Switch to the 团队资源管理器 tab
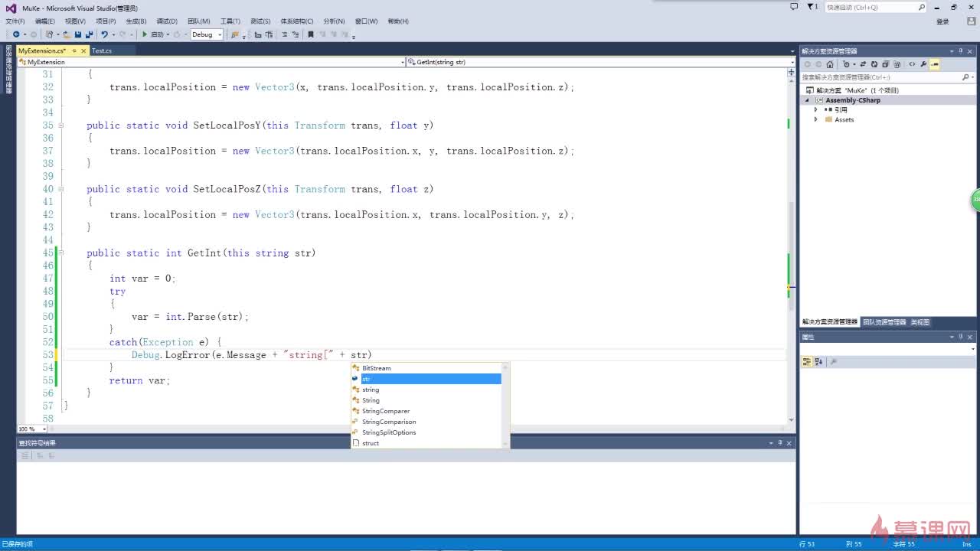Screen dimensions: 980x551 [884, 322]
